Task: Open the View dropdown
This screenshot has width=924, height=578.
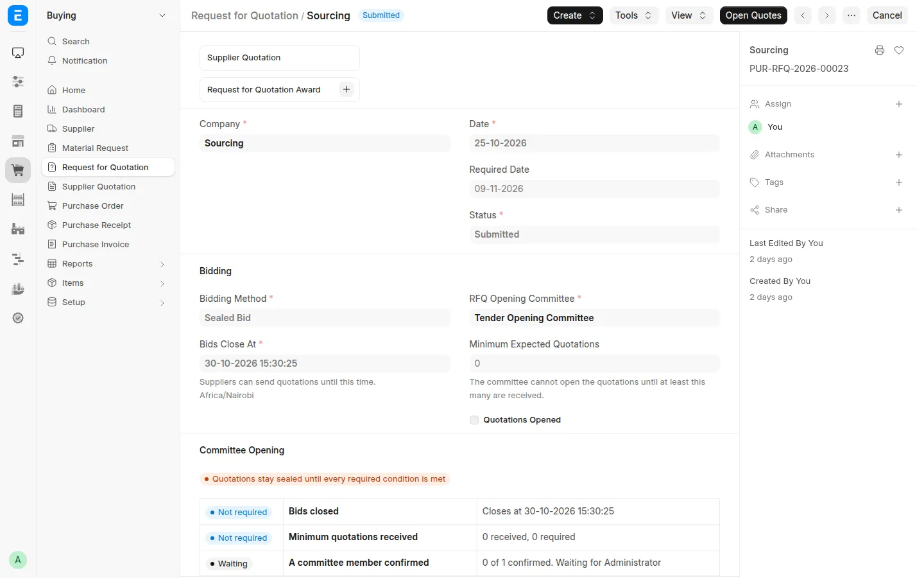Action: pyautogui.click(x=689, y=15)
